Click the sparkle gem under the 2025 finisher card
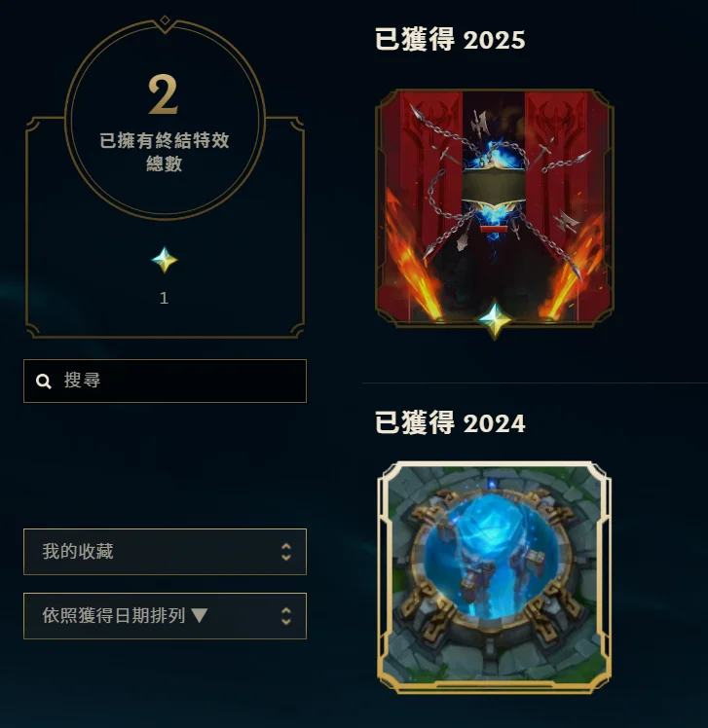The width and height of the screenshot is (708, 728). pos(495,320)
